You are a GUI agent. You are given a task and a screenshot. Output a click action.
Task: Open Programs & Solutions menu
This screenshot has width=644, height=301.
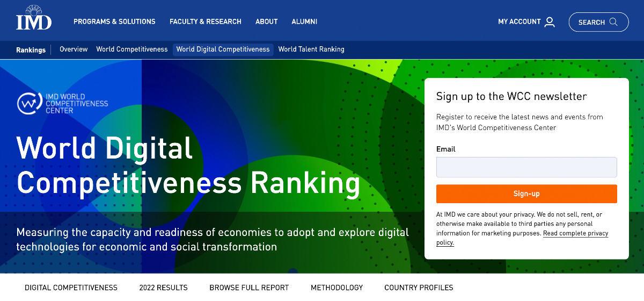[x=114, y=22]
